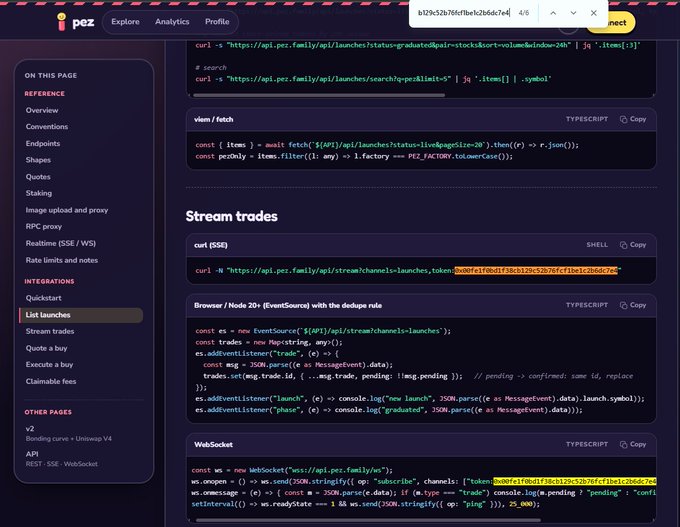680x527 pixels.
Task: Jump to Image upload and proxy
Action: point(67,210)
